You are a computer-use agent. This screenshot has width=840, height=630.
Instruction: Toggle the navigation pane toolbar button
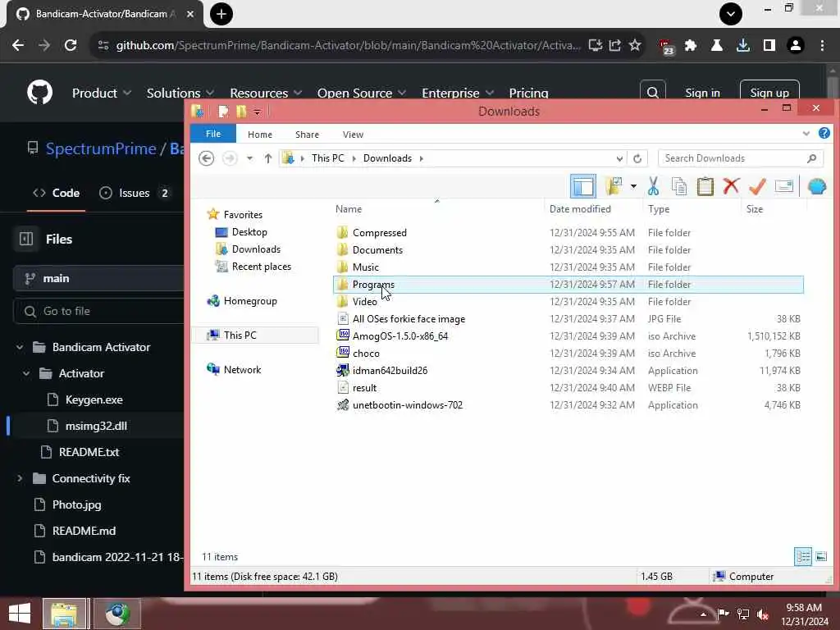click(x=583, y=186)
